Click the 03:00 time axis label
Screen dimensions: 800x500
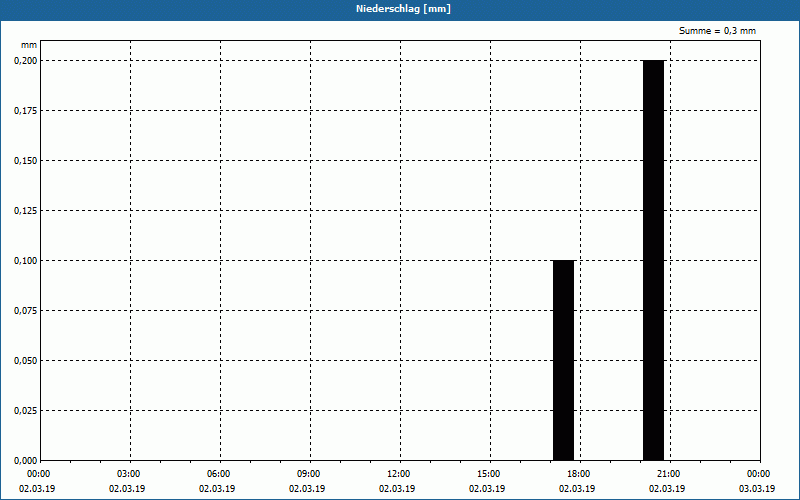tap(130, 474)
